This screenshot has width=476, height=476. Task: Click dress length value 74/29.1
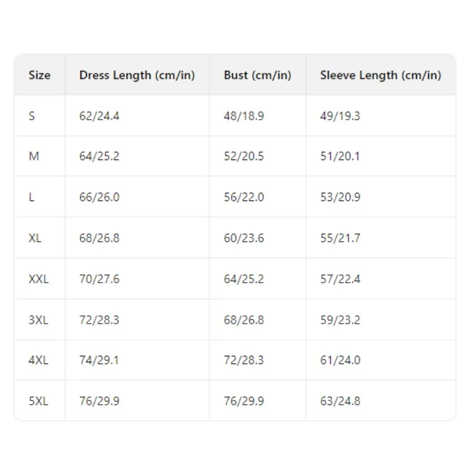pos(99,360)
